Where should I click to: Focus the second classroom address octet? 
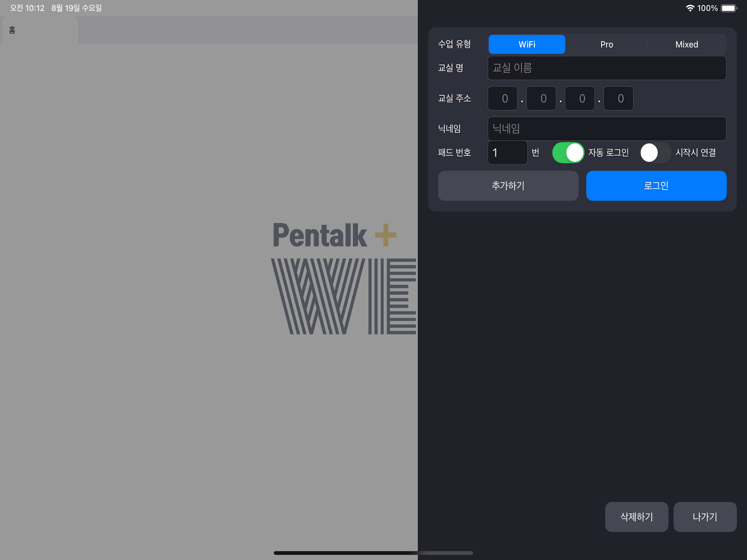click(x=541, y=98)
